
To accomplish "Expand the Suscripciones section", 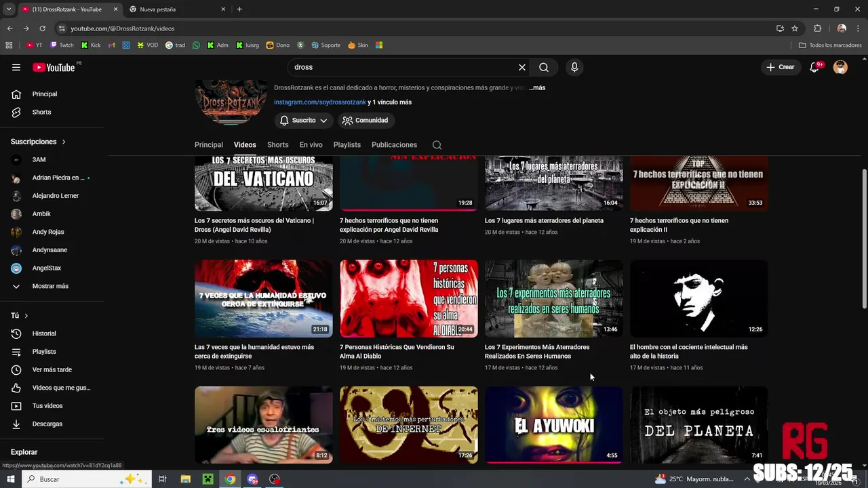I will [x=39, y=142].
